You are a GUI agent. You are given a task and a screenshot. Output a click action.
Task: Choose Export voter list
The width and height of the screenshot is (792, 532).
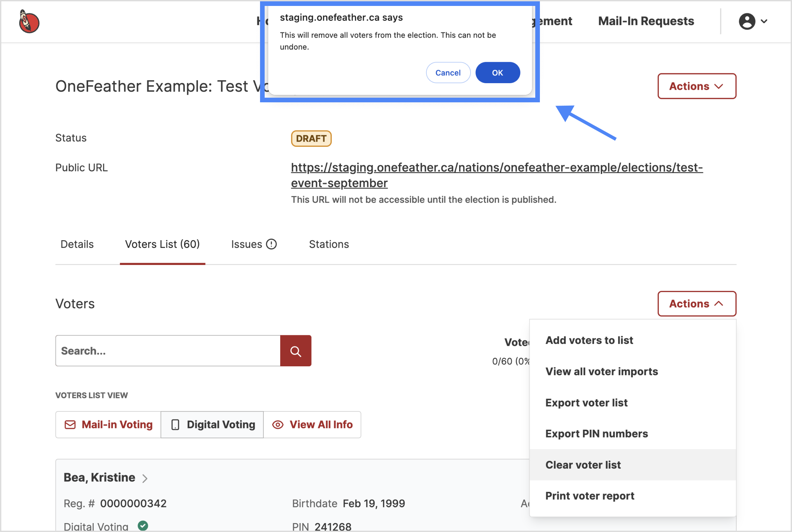pyautogui.click(x=633, y=403)
